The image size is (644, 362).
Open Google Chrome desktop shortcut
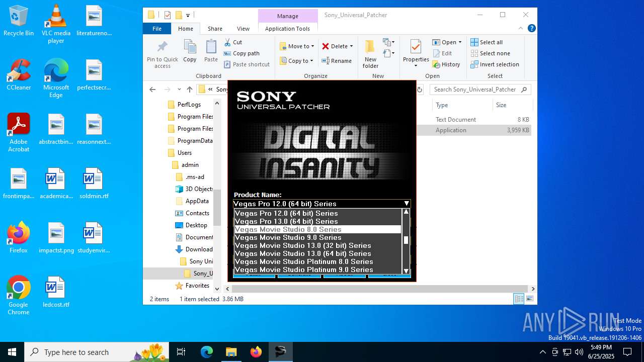point(19,295)
